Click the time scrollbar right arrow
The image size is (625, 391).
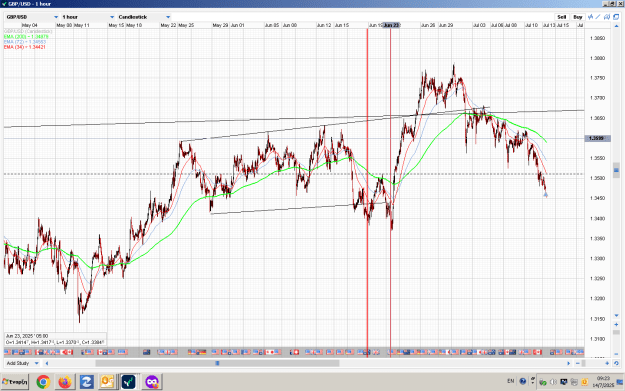[568, 363]
